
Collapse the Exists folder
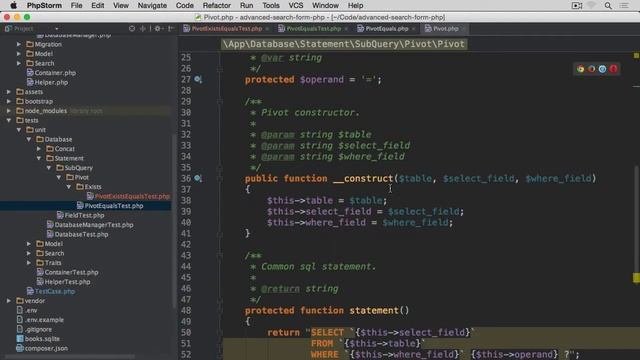[69, 187]
